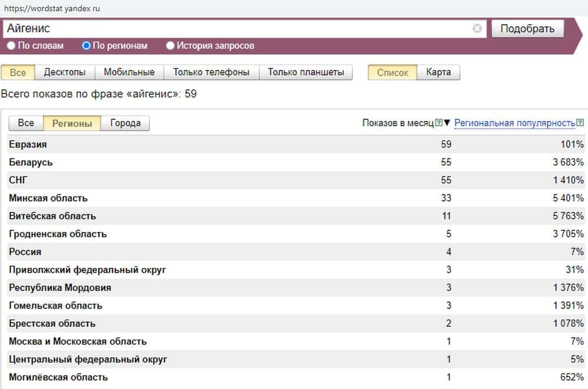Image resolution: width=588 pixels, height=389 pixels.
Task: Select the По словам radio option
Action: click(x=11, y=45)
